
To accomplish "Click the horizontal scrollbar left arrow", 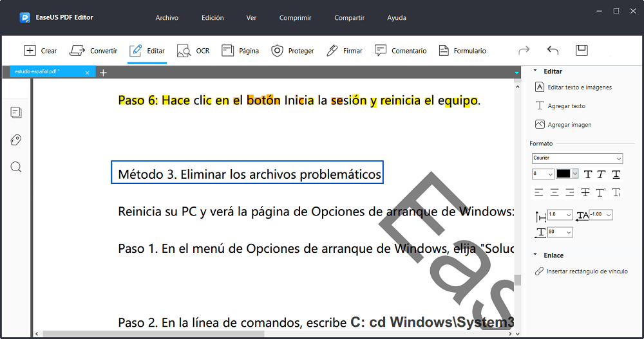I will (37, 334).
